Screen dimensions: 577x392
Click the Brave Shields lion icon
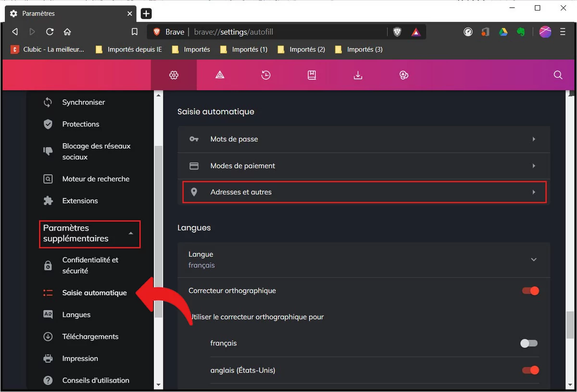coord(397,32)
